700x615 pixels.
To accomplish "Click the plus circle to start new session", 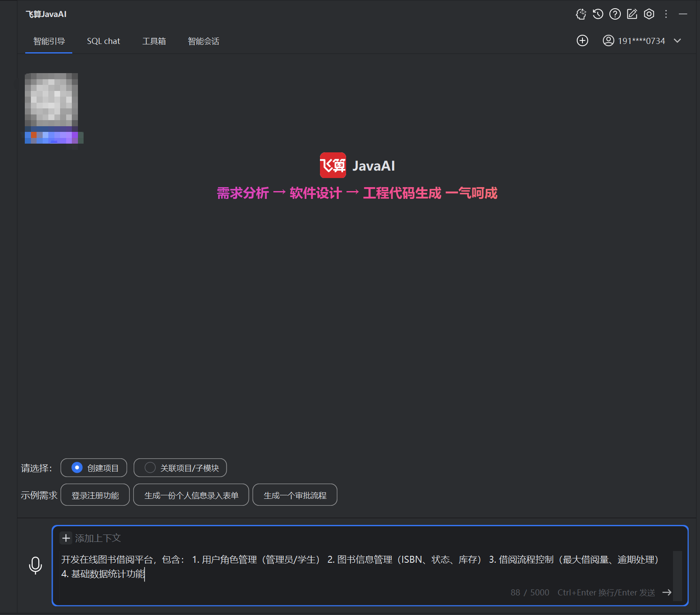I will (582, 40).
